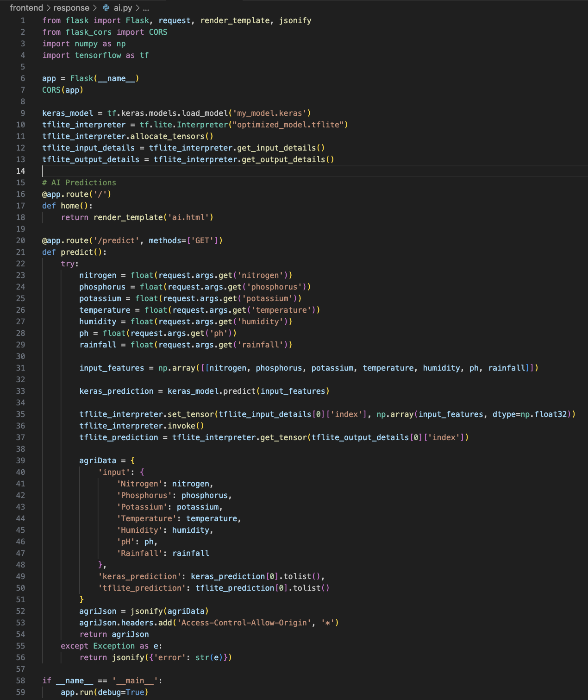The width and height of the screenshot is (588, 700).
Task: Click the 'Phosphorus' dictionary key
Action: [144, 495]
